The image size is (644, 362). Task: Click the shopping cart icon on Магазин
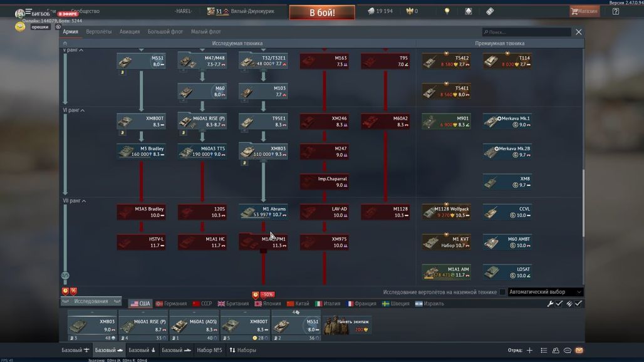(574, 11)
